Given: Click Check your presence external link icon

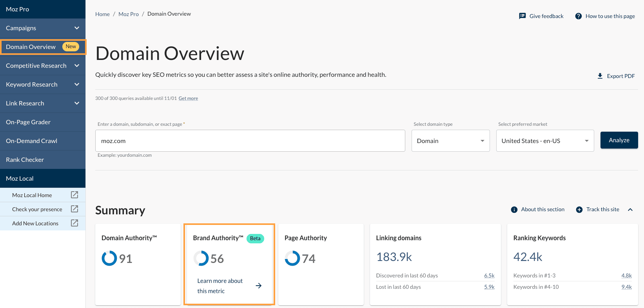Looking at the screenshot, I should coord(74,209).
